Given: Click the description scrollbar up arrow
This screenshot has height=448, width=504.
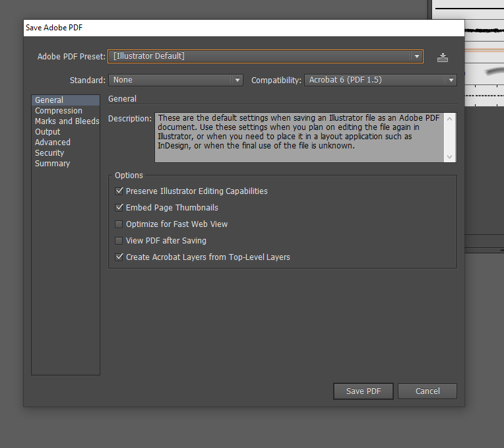Looking at the screenshot, I should (x=450, y=119).
